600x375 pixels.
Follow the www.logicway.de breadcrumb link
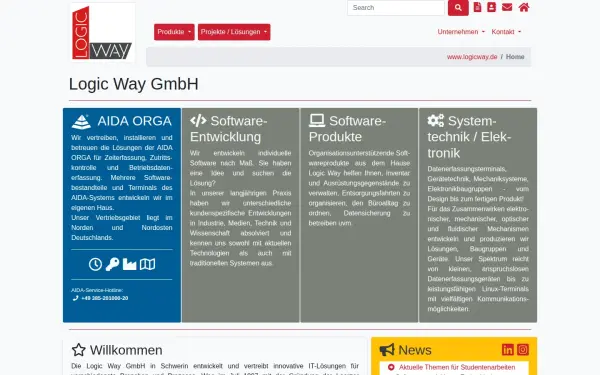(472, 57)
